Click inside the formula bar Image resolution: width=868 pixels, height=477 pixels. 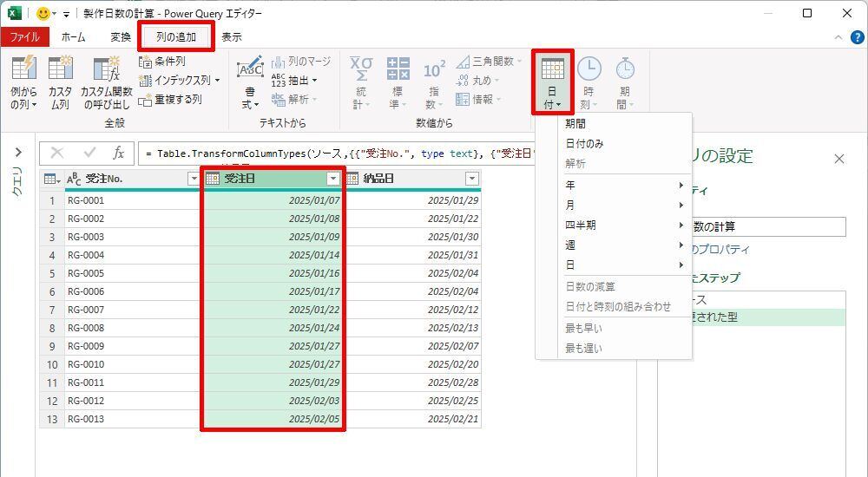(x=338, y=154)
